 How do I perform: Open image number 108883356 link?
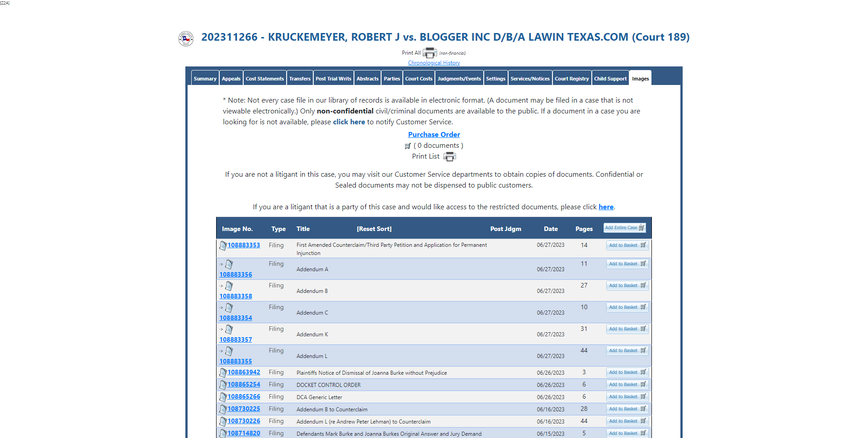(x=236, y=275)
